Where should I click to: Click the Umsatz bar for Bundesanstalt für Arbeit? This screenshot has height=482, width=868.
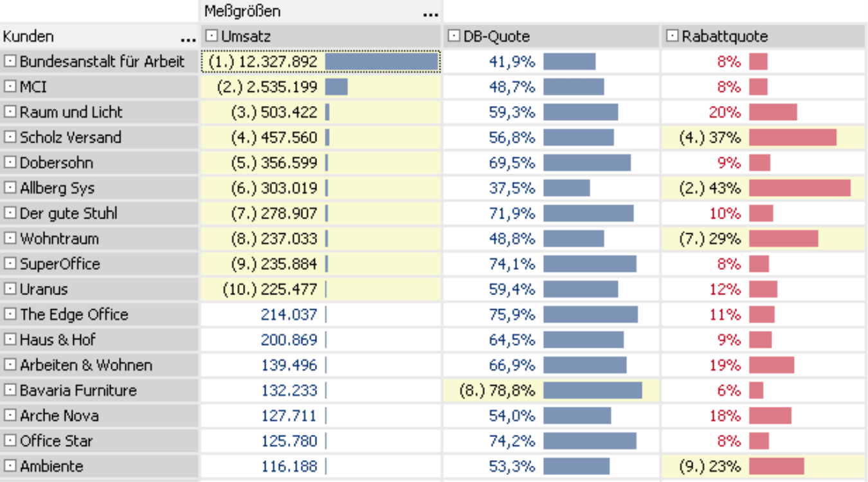tap(381, 62)
